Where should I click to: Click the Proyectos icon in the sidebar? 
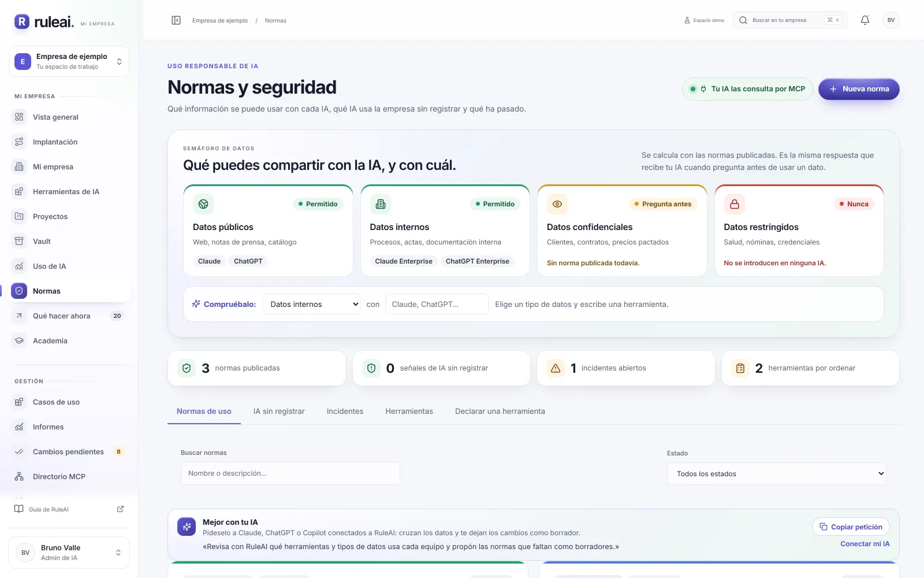point(19,216)
